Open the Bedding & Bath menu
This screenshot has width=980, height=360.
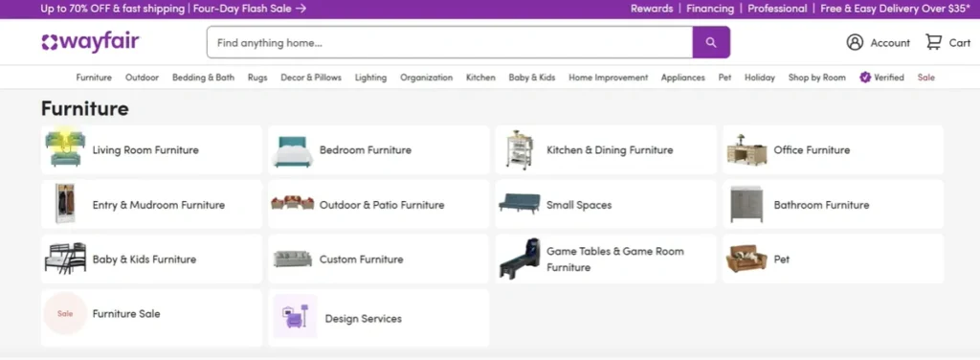(203, 78)
